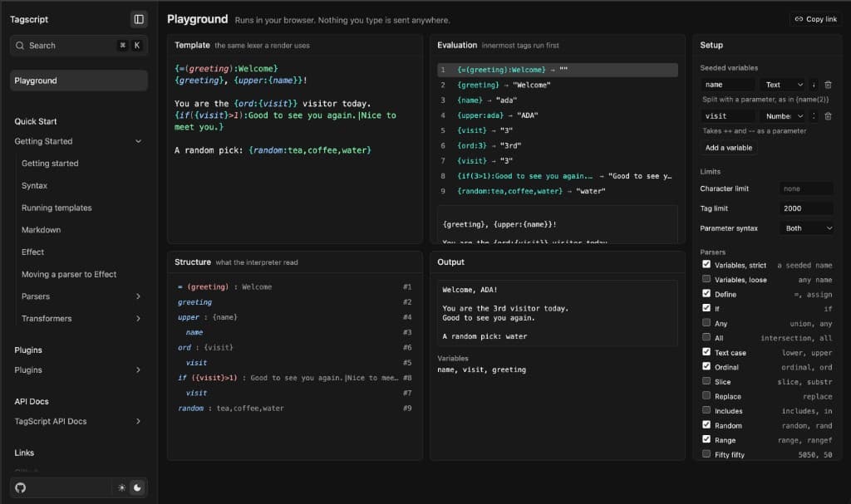Open the Parameter syntax dropdown
The height and width of the screenshot is (504, 851).
point(807,228)
